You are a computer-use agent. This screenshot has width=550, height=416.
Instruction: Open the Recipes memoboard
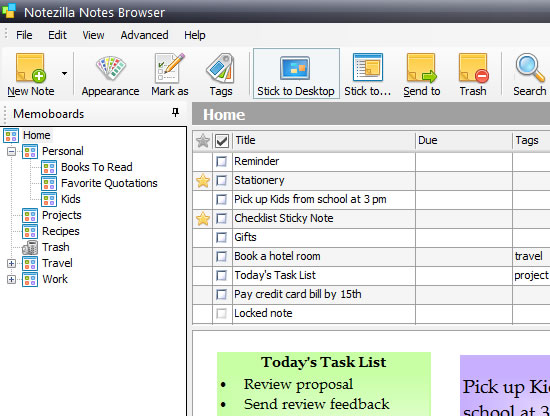61,232
